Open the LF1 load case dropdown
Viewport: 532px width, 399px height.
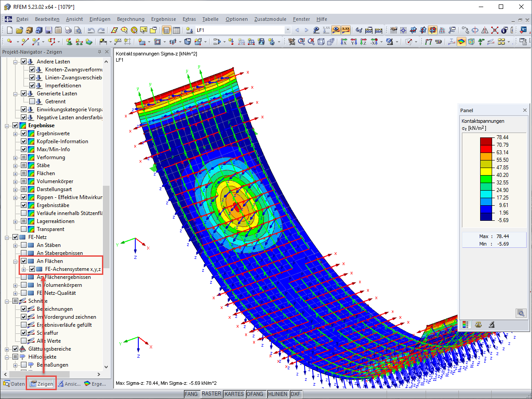(x=288, y=30)
